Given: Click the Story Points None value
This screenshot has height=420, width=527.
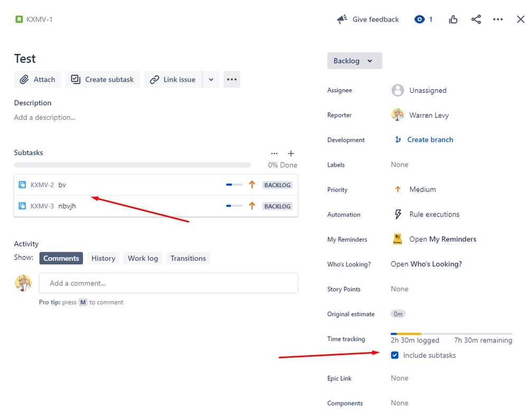Looking at the screenshot, I should tap(399, 289).
